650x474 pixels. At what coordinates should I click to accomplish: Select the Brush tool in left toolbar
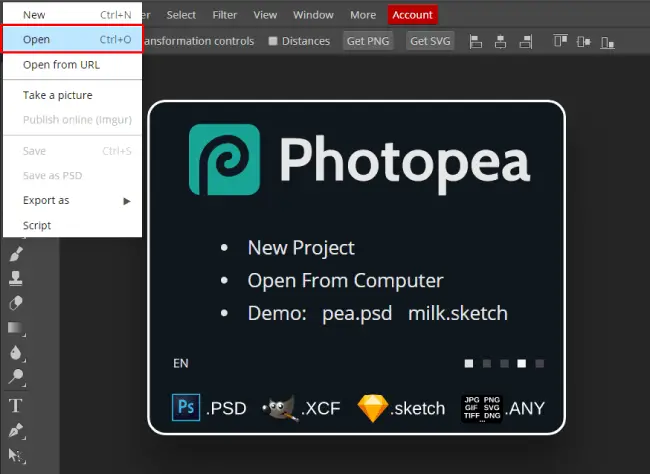tap(16, 253)
